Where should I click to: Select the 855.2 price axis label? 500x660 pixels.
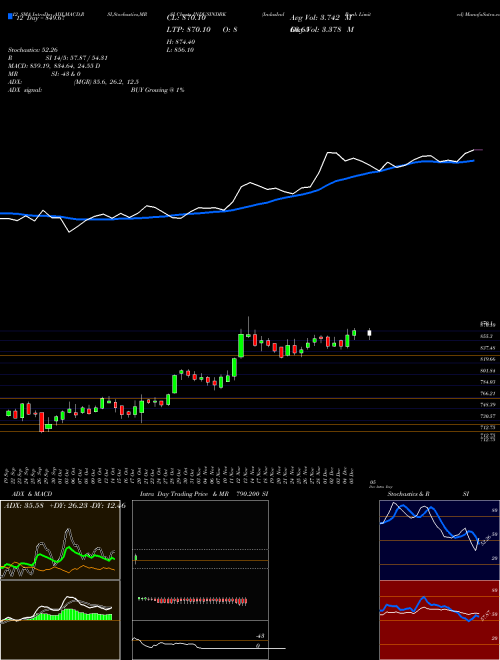pos(486,336)
